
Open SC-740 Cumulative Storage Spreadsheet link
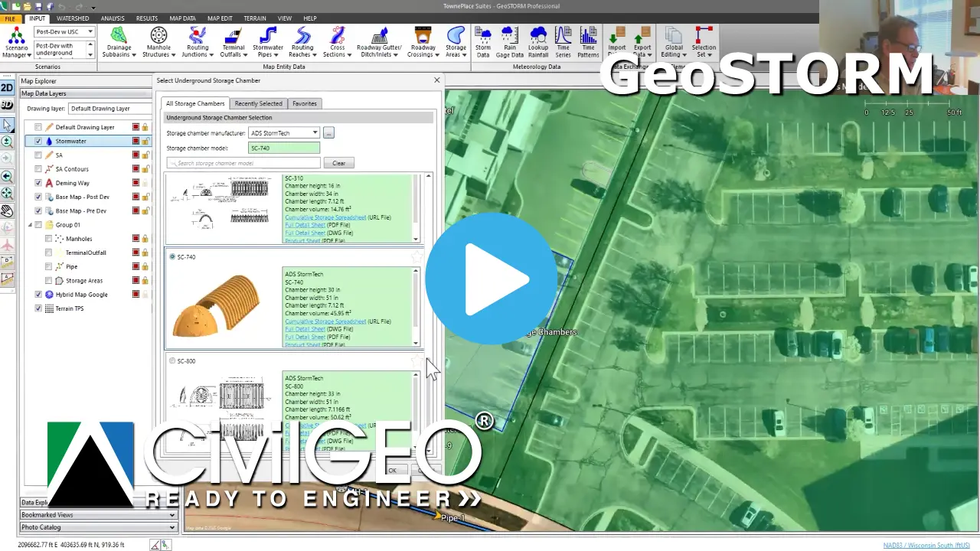pos(325,321)
